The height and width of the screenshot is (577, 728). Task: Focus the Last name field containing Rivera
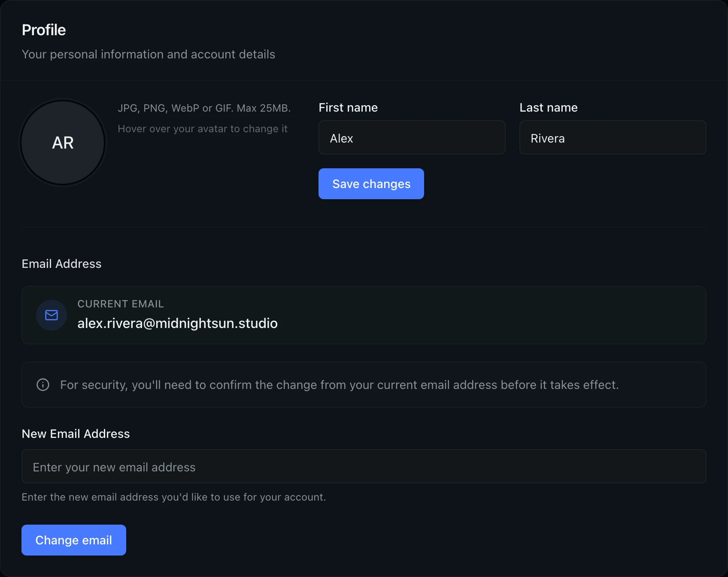tap(613, 138)
